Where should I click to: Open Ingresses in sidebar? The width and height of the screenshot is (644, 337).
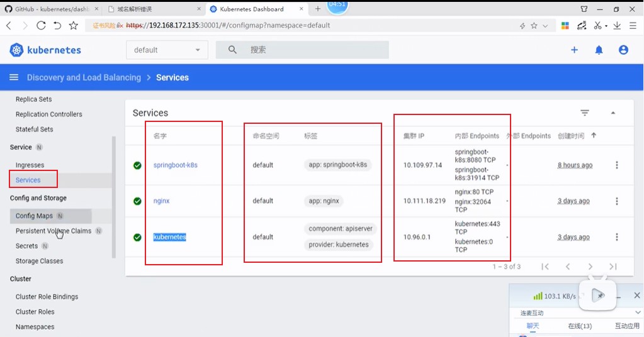30,165
